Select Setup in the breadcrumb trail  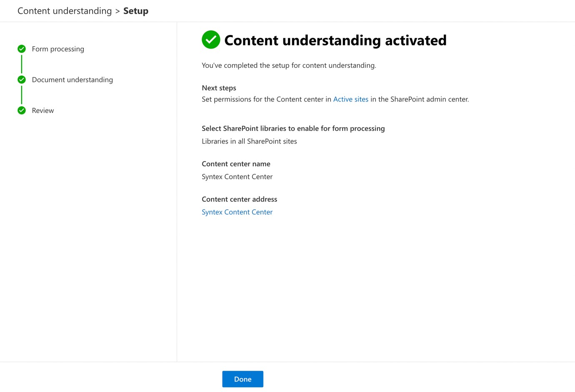point(136,10)
